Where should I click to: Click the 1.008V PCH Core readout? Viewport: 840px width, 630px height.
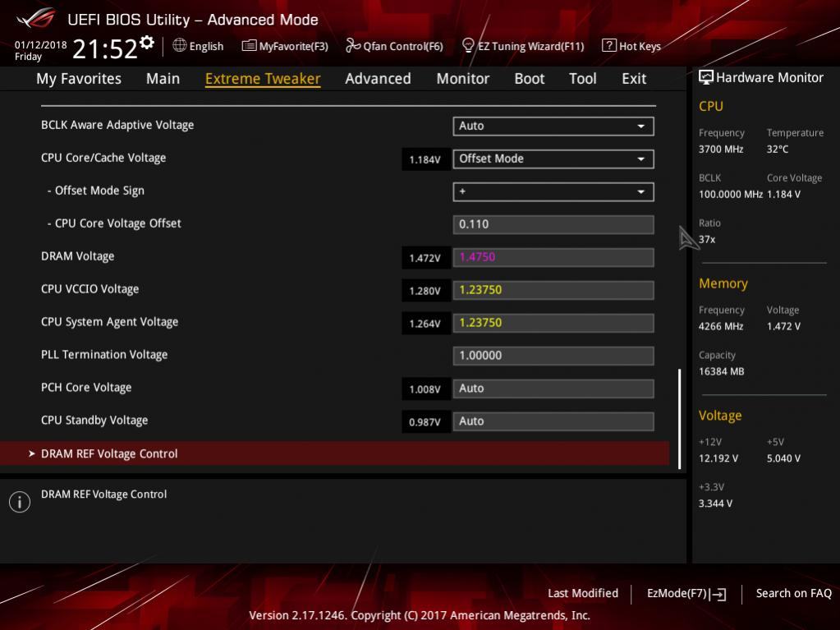point(425,389)
